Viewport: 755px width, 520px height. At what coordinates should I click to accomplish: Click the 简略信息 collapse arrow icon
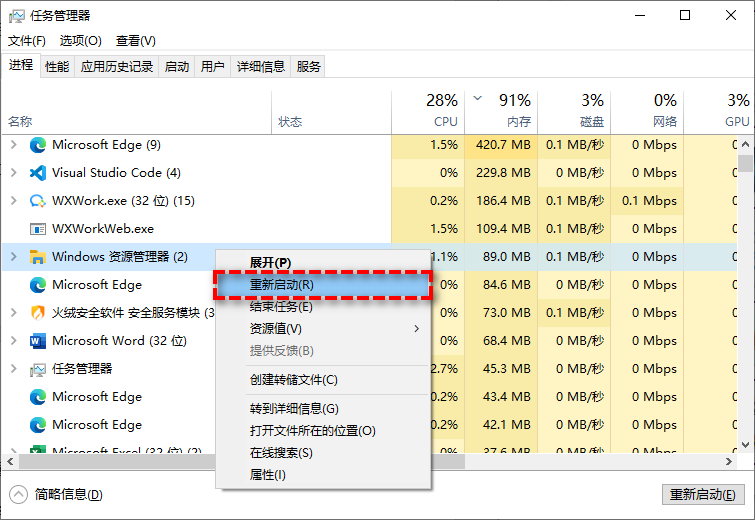point(18,494)
